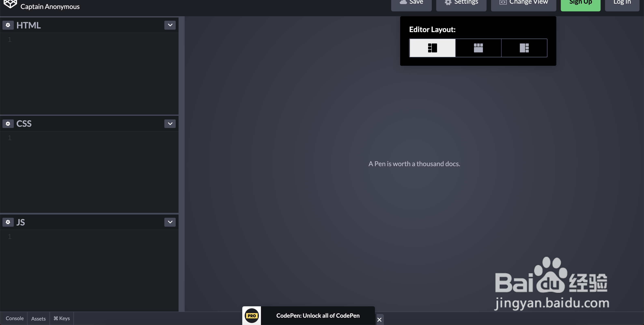Open JS editor settings gear

pyautogui.click(x=8, y=222)
